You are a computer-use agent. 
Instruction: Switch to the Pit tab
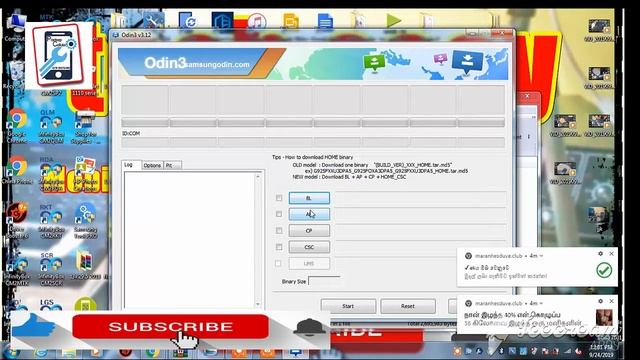click(172, 165)
